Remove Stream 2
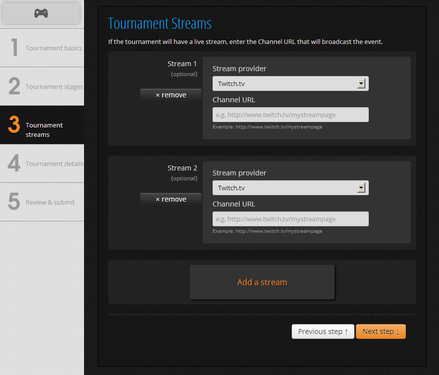Viewport: 439px width, 375px height. point(171,199)
